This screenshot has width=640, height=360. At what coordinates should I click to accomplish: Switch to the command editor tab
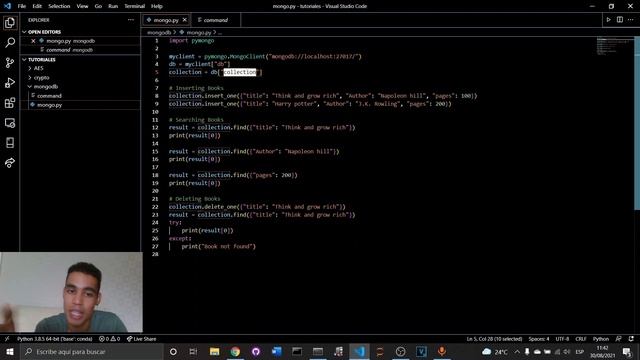(216, 20)
